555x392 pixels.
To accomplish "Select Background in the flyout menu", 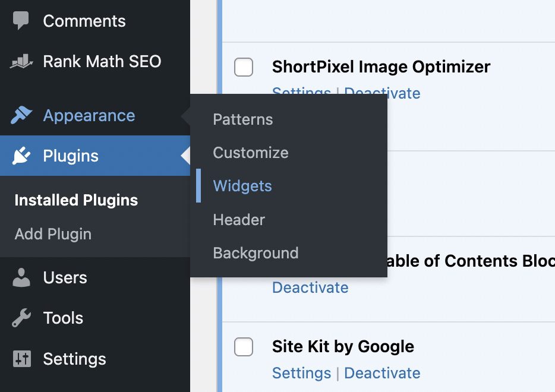I will coord(256,253).
